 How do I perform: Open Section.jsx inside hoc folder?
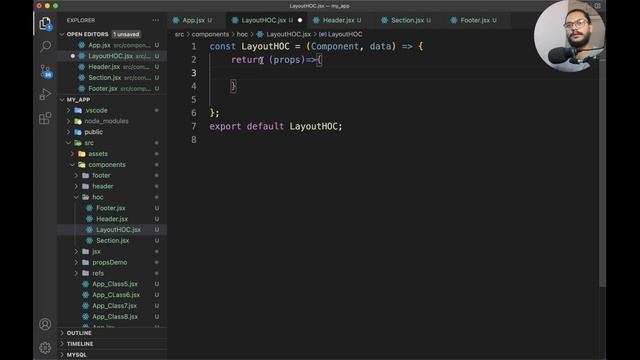[x=112, y=241]
